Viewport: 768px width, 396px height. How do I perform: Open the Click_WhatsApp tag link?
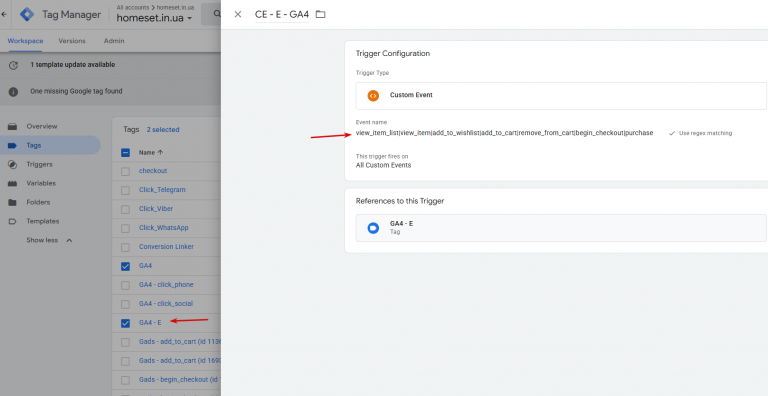164,228
